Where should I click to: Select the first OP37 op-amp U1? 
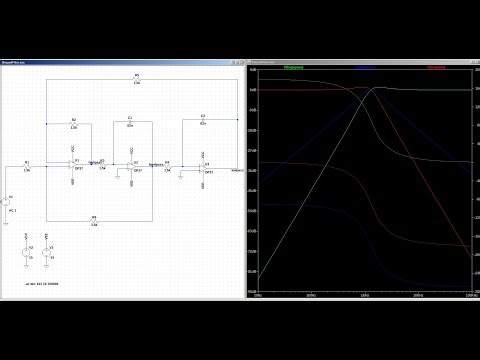pos(73,164)
